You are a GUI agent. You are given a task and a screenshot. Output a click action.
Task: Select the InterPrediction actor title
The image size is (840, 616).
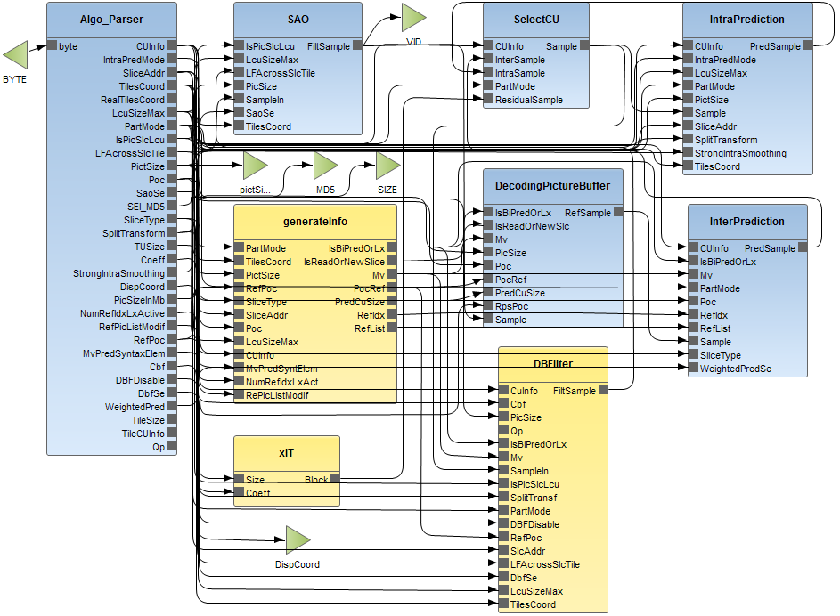tap(747, 221)
